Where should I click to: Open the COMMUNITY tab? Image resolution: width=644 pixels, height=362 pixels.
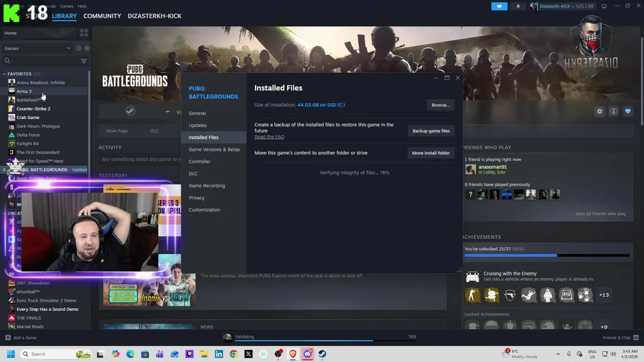pos(102,16)
